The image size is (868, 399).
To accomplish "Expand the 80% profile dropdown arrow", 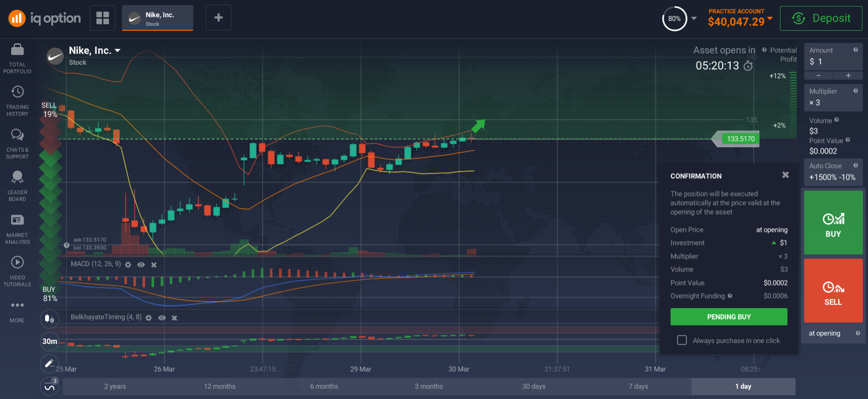I will click(x=694, y=18).
